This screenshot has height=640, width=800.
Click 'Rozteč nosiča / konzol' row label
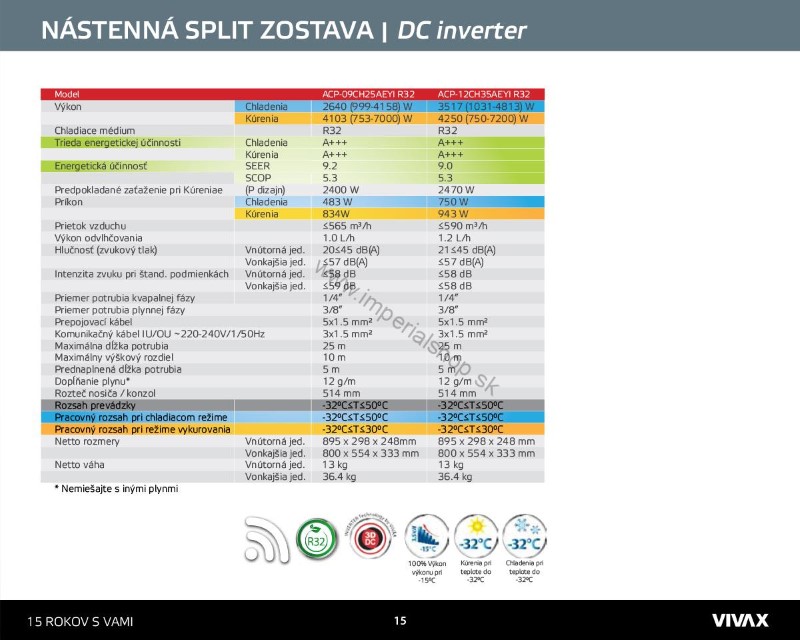click(105, 393)
